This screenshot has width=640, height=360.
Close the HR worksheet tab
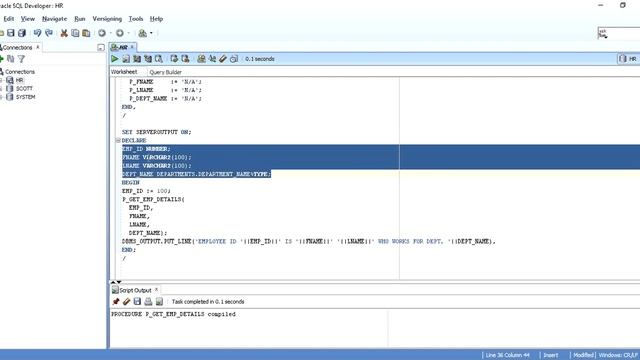(x=132, y=47)
